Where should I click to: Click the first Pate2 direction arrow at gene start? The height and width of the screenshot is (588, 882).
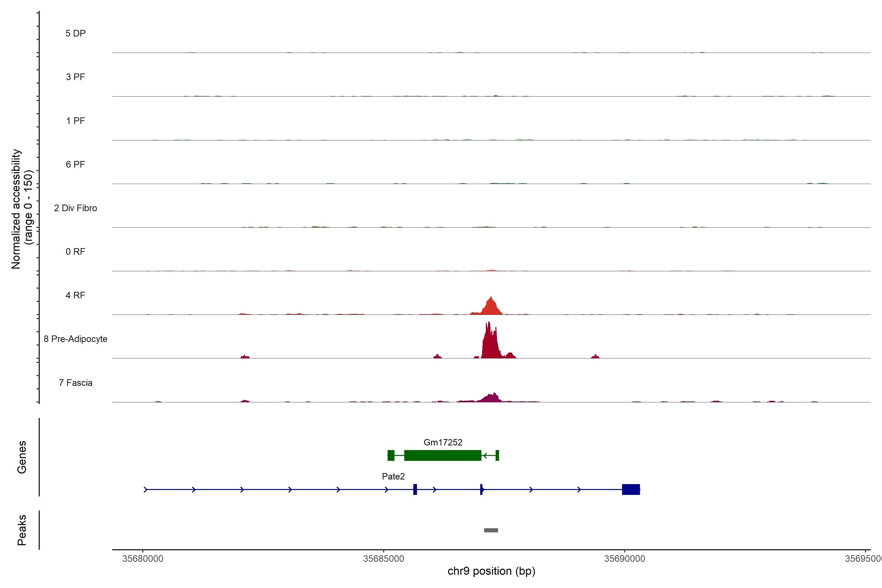tap(146, 489)
